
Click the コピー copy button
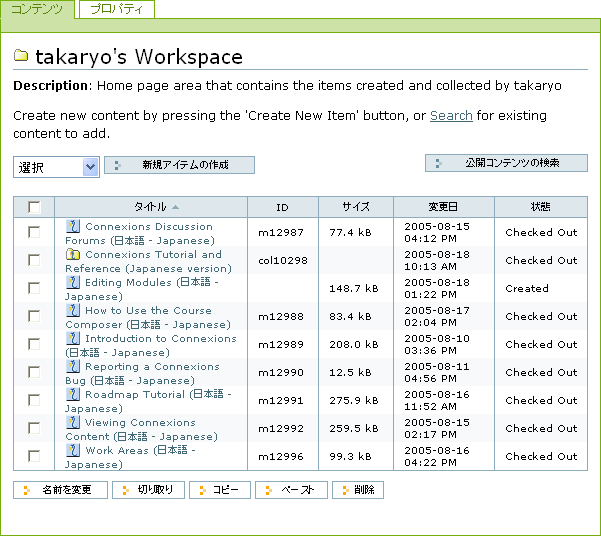point(220,490)
